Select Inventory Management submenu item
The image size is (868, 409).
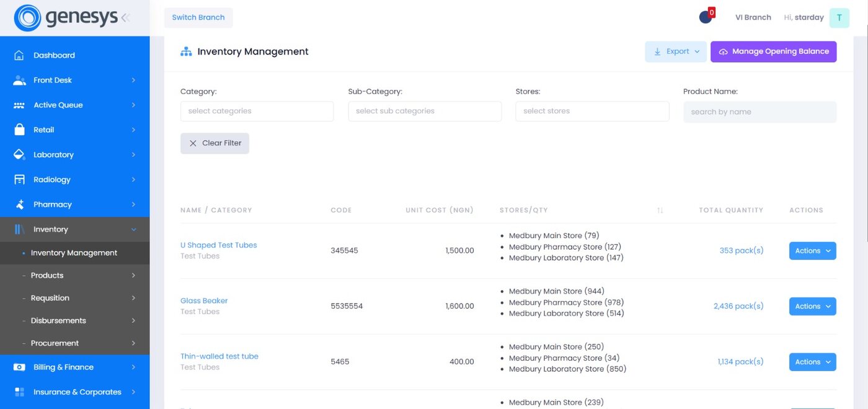(74, 253)
